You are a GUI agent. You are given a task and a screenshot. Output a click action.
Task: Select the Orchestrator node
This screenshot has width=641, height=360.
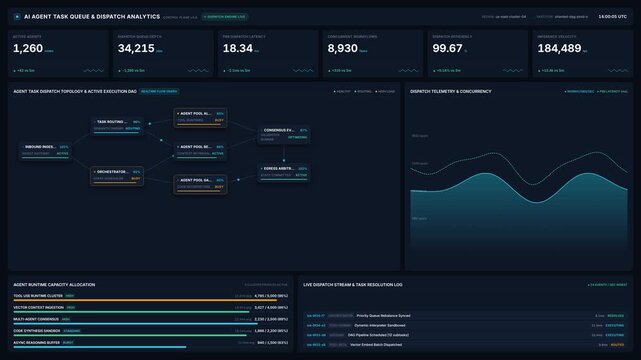pos(117,176)
